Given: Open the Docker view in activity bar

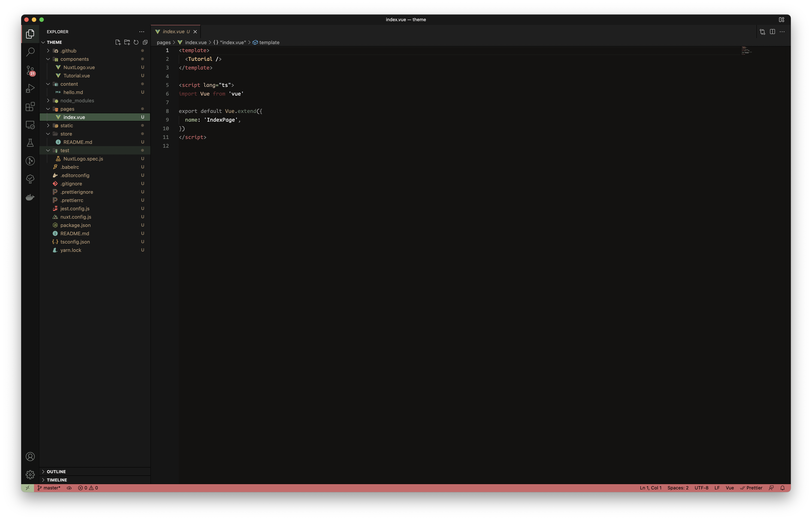Looking at the screenshot, I should (x=30, y=197).
